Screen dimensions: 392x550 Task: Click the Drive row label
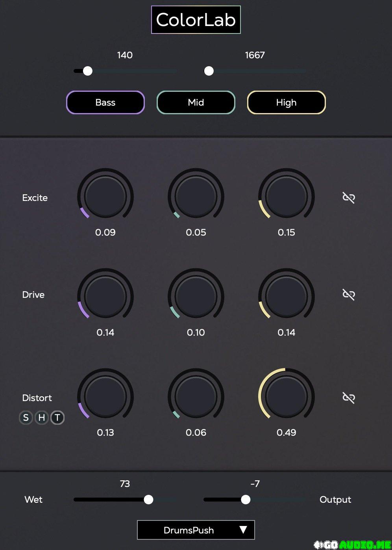pyautogui.click(x=33, y=295)
